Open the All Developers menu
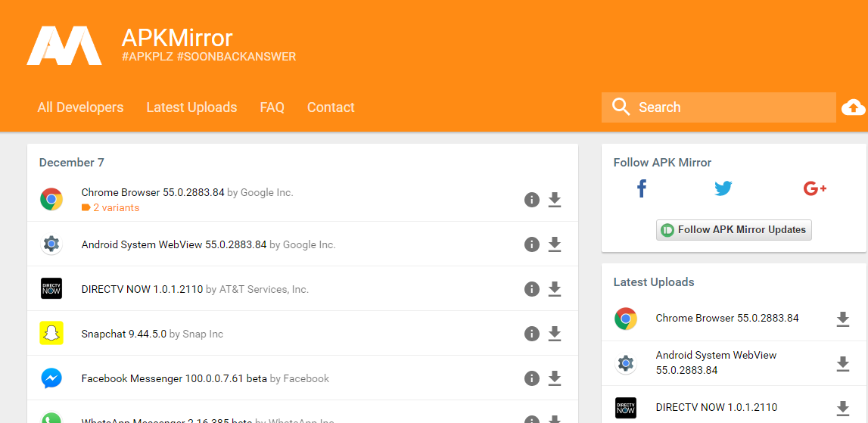The height and width of the screenshot is (423, 868). click(81, 107)
